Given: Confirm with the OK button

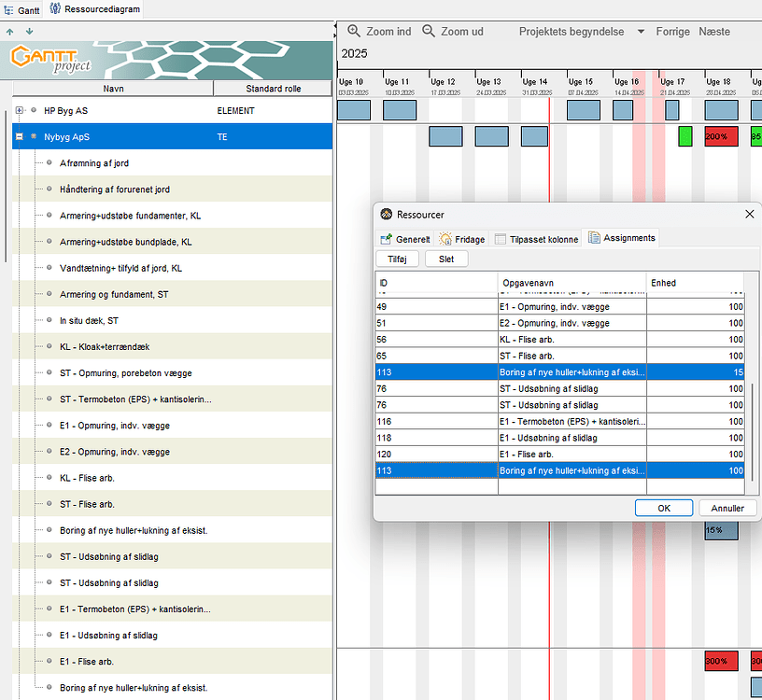Looking at the screenshot, I should pos(663,507).
